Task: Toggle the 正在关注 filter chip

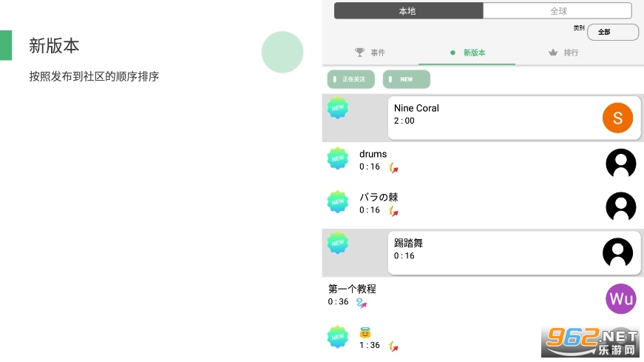Action: point(351,79)
